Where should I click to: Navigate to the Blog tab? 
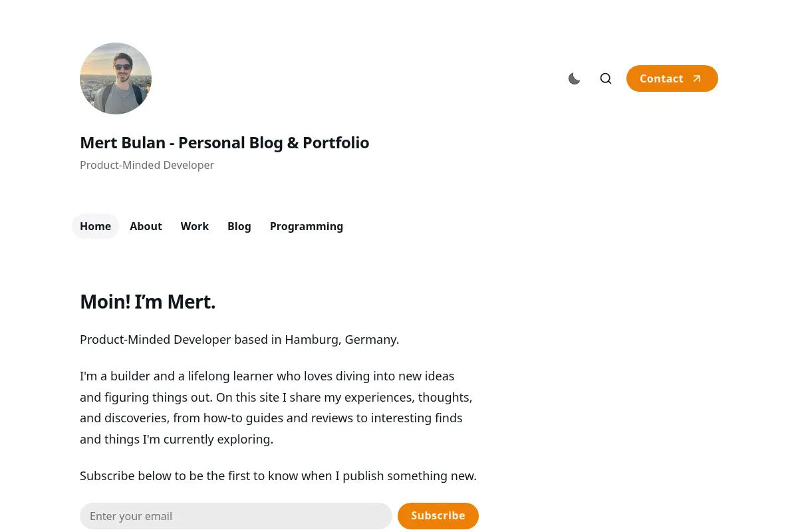[239, 226]
